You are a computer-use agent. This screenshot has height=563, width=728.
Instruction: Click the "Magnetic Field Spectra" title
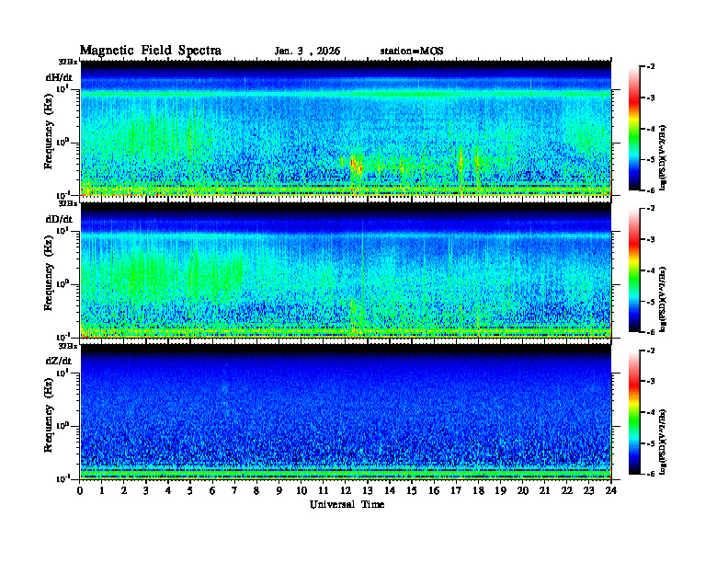151,51
